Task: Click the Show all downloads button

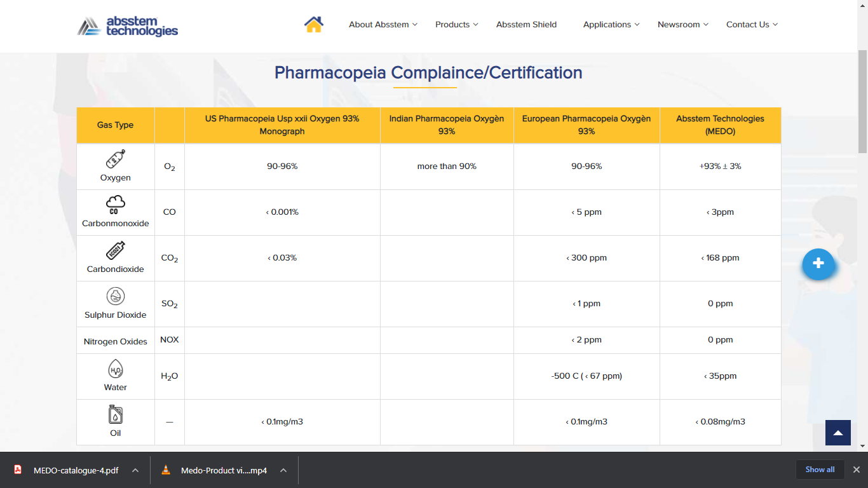Action: click(820, 470)
